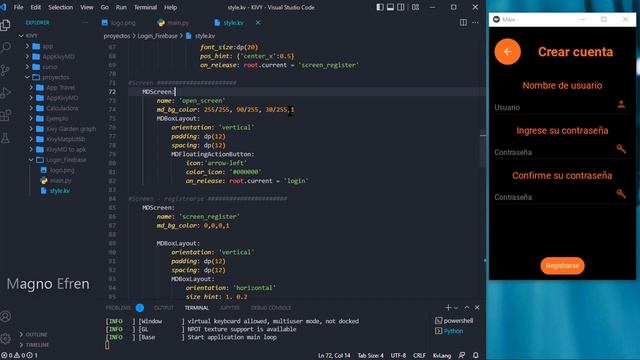Open the Source Control view
640x360 pixels.
5,70
